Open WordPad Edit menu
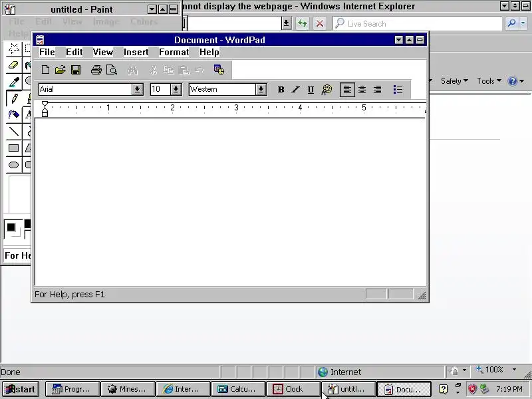Viewport: 532px width, 399px height. (74, 53)
